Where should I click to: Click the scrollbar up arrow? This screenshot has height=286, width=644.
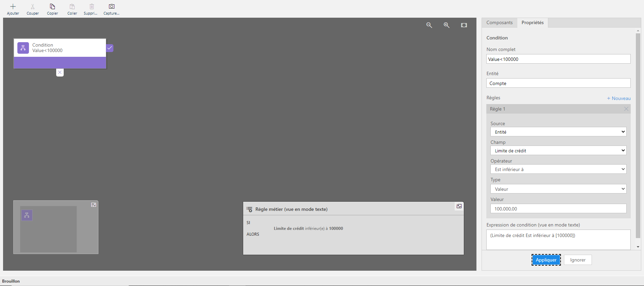[638, 31]
